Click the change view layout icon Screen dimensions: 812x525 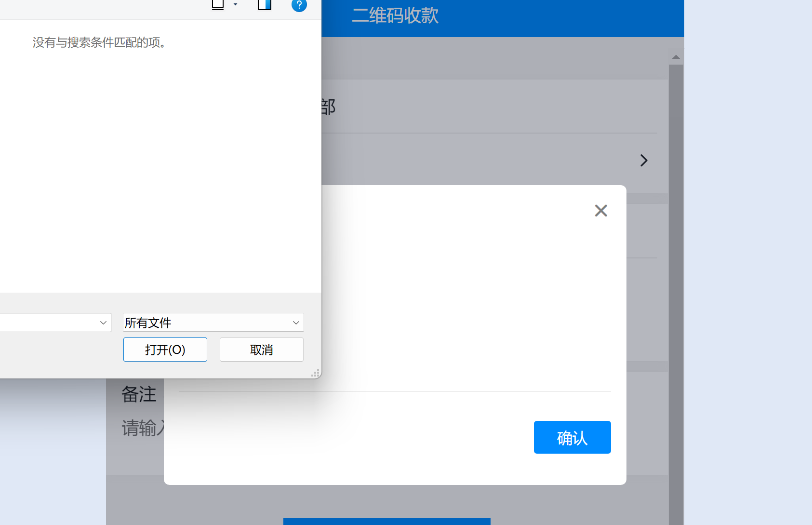218,5
